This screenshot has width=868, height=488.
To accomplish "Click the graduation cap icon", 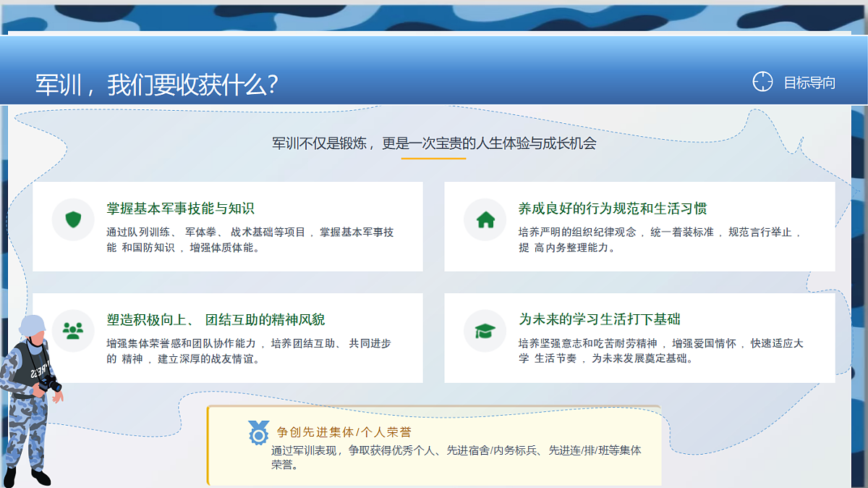I will pyautogui.click(x=485, y=331).
